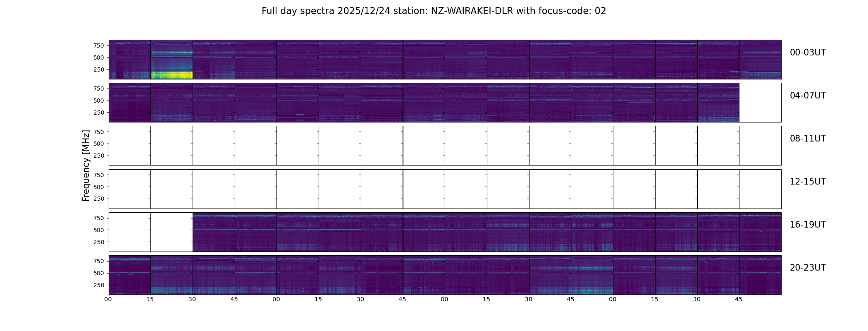Viewport: 868px width, 331px height.
Task: Click the 750 tick label of the 12-15UT row
Action: [99, 175]
